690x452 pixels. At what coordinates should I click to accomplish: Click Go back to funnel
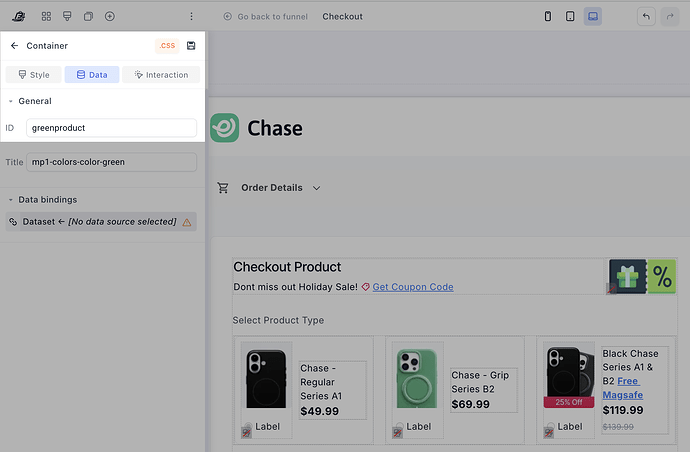pos(267,17)
